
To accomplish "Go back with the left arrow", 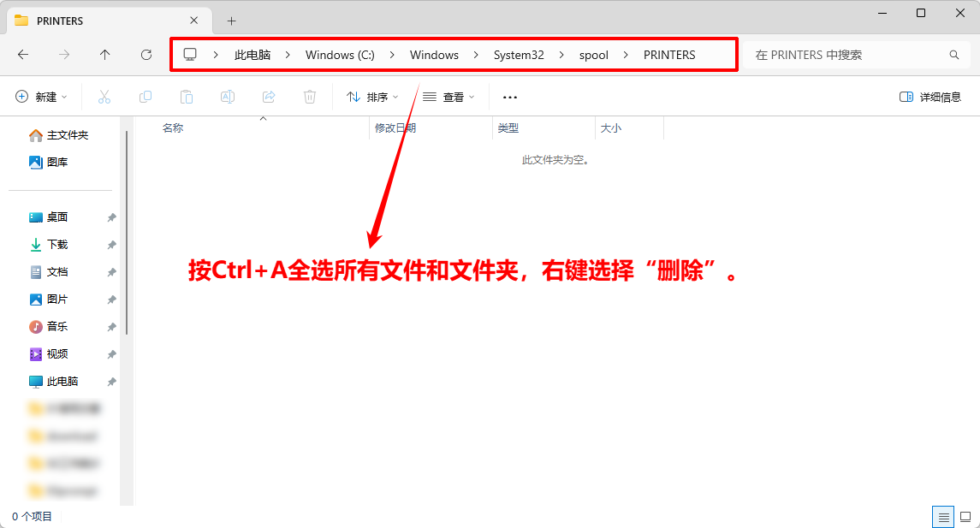I will 23,55.
